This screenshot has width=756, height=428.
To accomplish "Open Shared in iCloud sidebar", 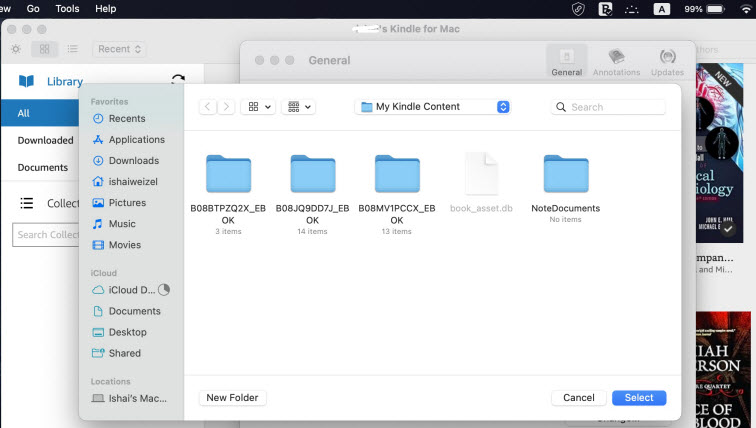I will coord(124,353).
